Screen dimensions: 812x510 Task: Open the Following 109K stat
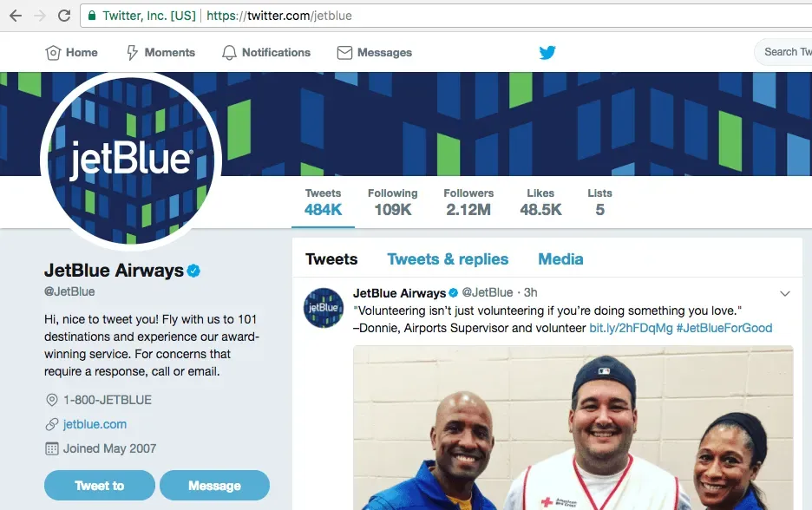(392, 202)
